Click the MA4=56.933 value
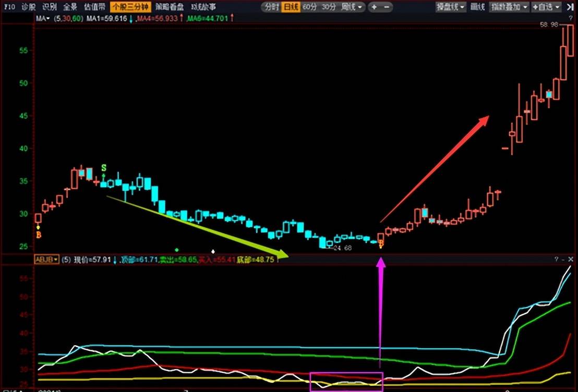This screenshot has height=392, width=578. 158,18
